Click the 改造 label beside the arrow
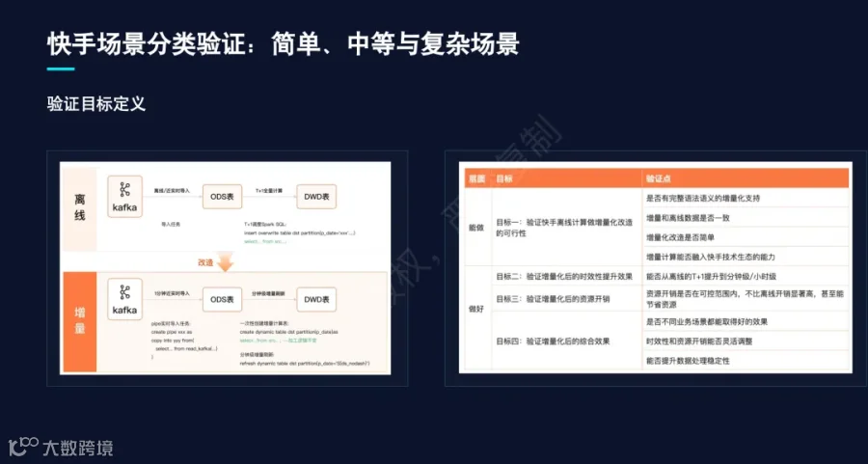Screen dimensions: 868x464 (x=205, y=262)
